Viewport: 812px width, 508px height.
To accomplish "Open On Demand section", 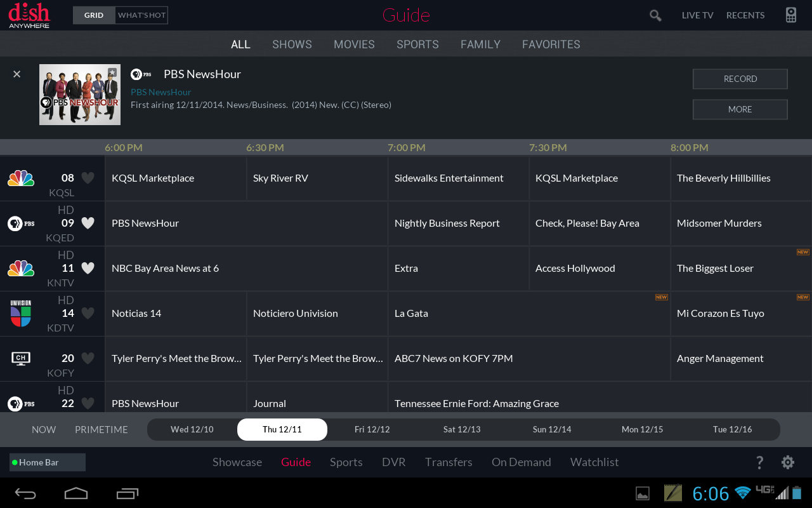I will 521,462.
